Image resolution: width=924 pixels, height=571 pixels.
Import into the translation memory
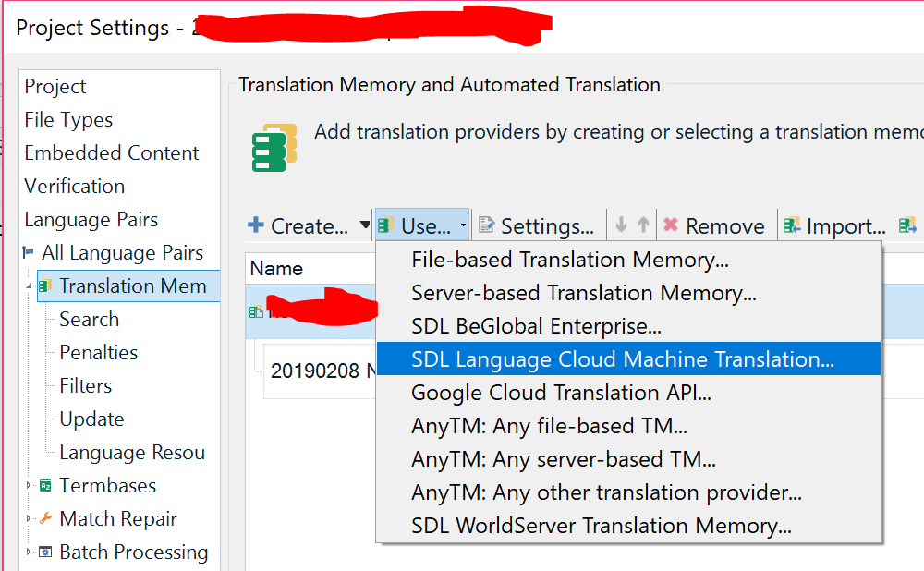pos(834,225)
